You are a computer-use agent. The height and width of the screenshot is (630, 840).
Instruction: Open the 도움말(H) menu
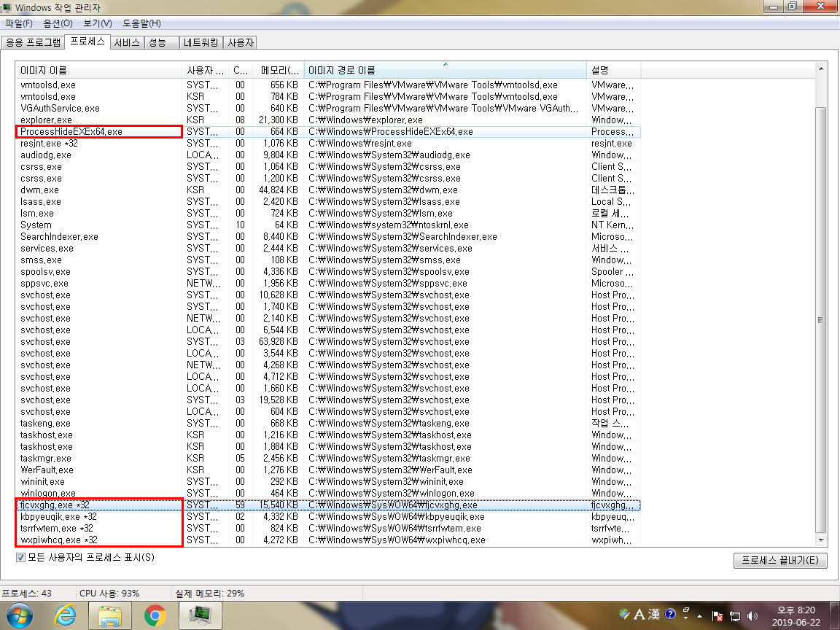141,23
